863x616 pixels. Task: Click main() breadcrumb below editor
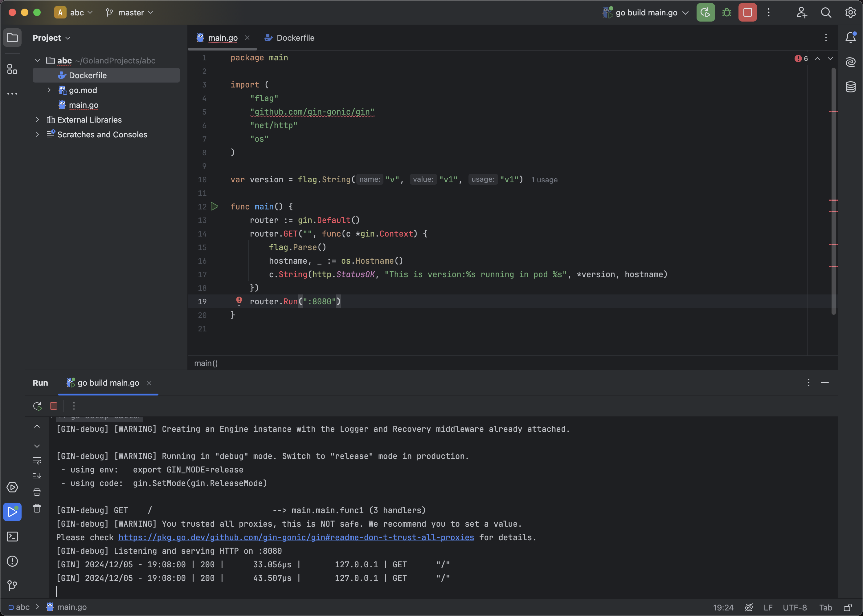[206, 363]
